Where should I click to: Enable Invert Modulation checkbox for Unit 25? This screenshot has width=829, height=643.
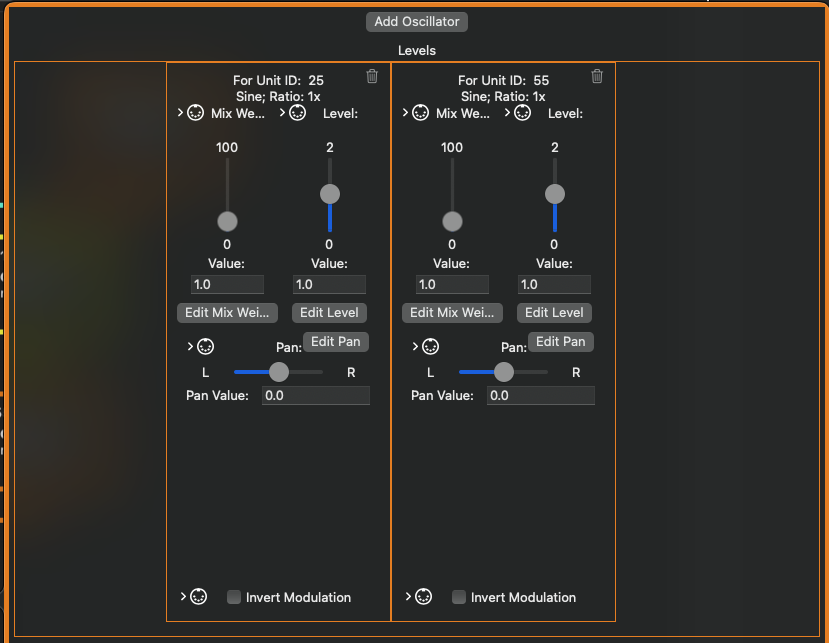pos(234,597)
